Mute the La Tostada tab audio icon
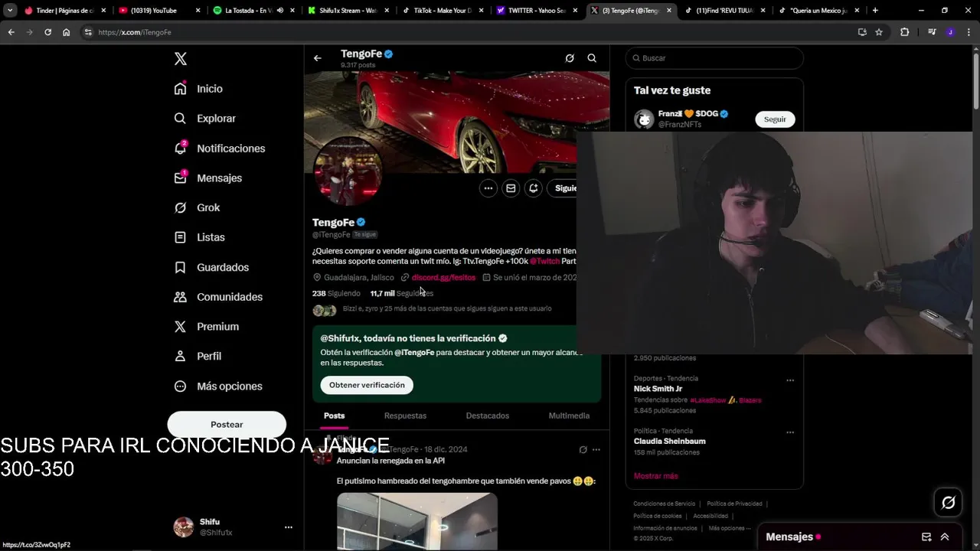Screen dimensions: 980x551 (x=279, y=11)
